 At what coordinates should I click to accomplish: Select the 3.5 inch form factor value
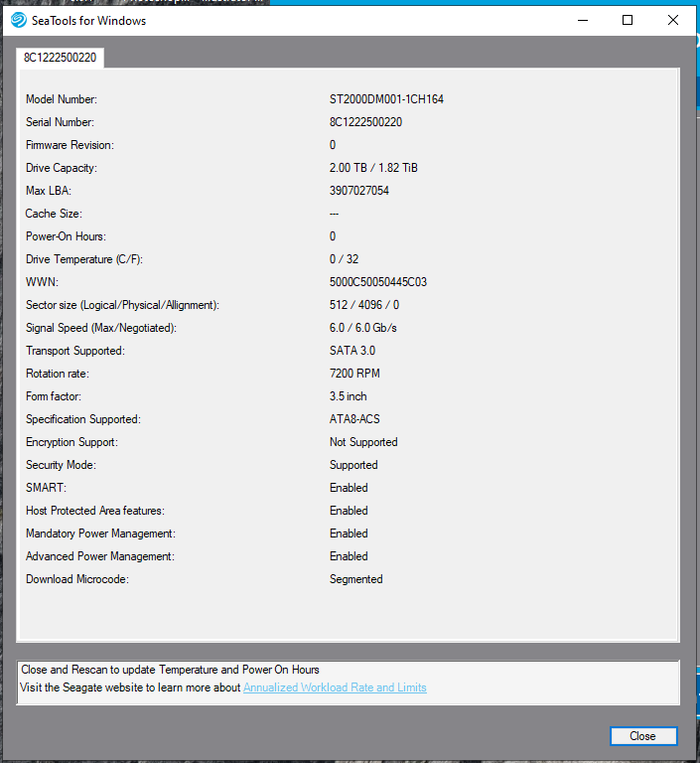click(348, 396)
